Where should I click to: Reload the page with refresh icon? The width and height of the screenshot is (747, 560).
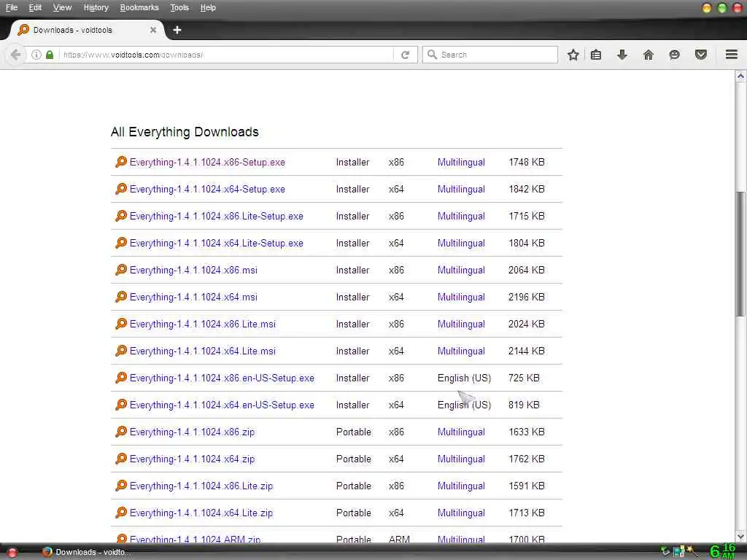tap(406, 55)
